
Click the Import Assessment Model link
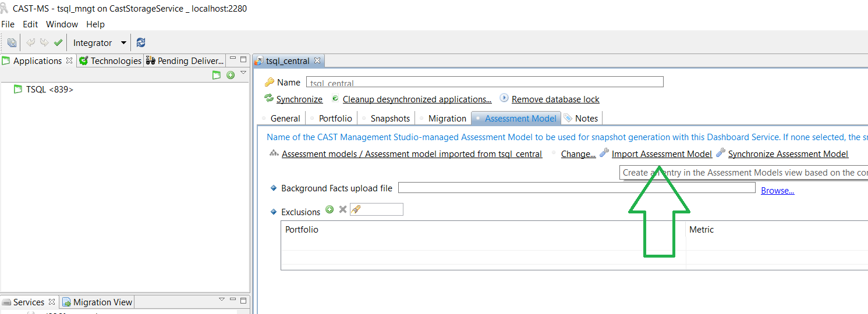click(x=661, y=154)
